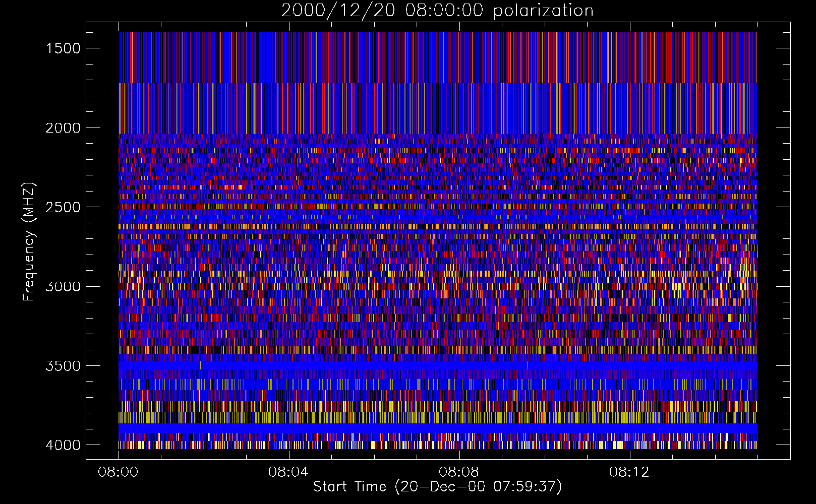Select the 2000 frequency axis label
The width and height of the screenshot is (816, 504).
click(x=63, y=128)
